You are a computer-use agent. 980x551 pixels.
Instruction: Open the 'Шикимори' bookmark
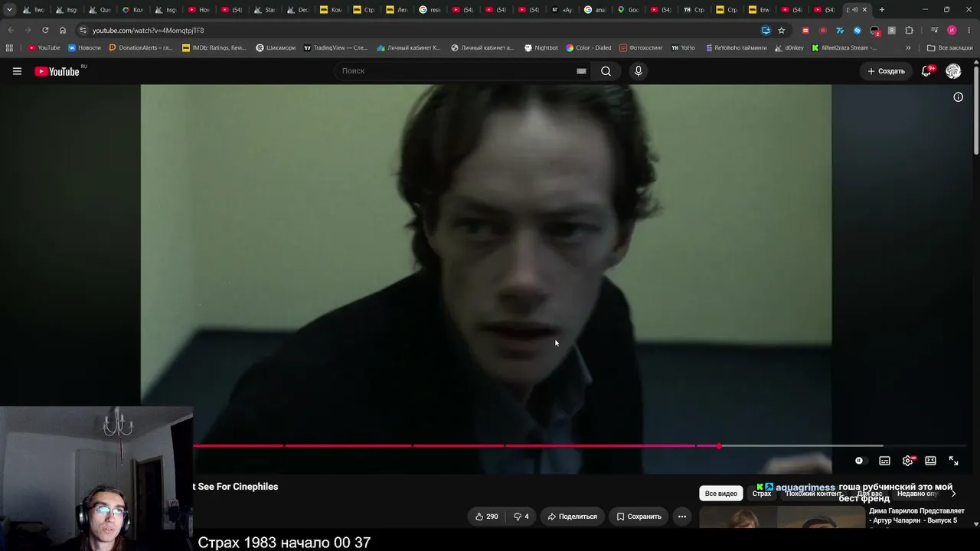click(276, 47)
